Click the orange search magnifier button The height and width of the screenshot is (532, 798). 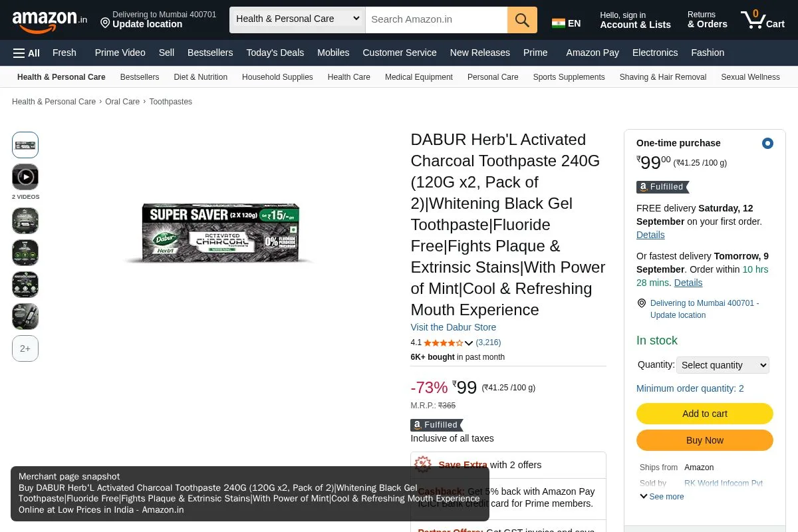pyautogui.click(x=522, y=20)
